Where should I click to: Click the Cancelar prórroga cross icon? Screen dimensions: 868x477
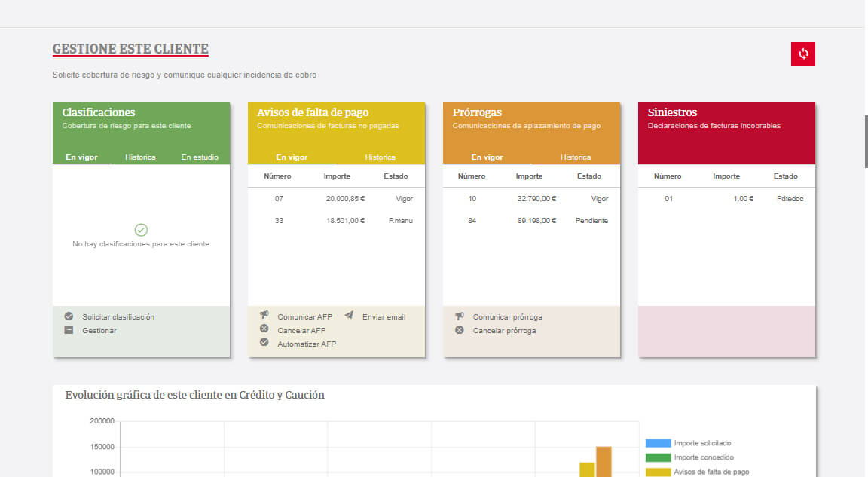tap(460, 330)
